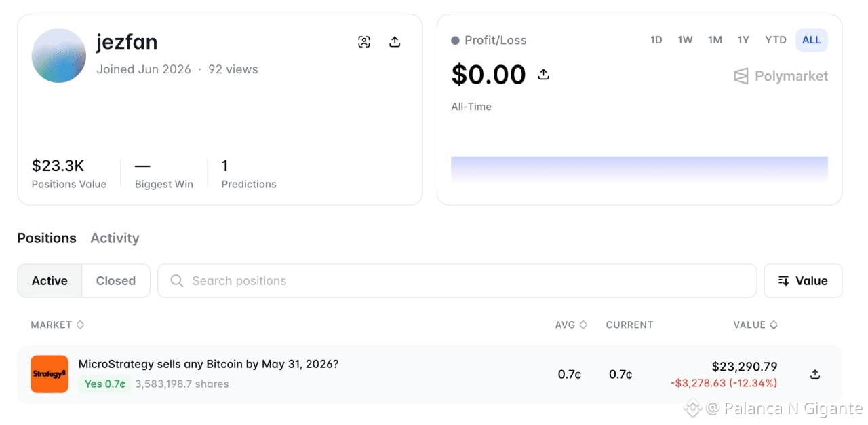This screenshot has width=868, height=425.
Task: Click the magnifier icon in search bar
Action: (177, 281)
